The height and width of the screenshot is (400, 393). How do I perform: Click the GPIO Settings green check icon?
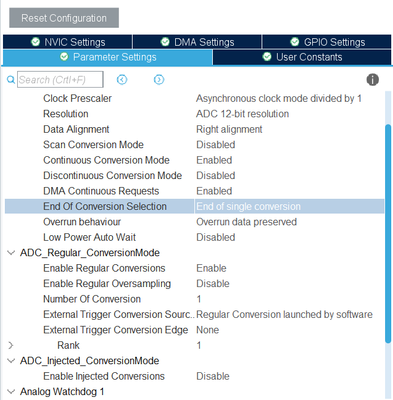pyautogui.click(x=295, y=42)
